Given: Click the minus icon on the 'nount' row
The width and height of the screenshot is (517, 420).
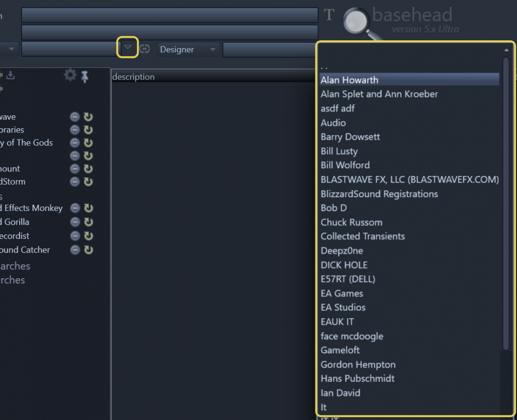Looking at the screenshot, I should (75, 169).
